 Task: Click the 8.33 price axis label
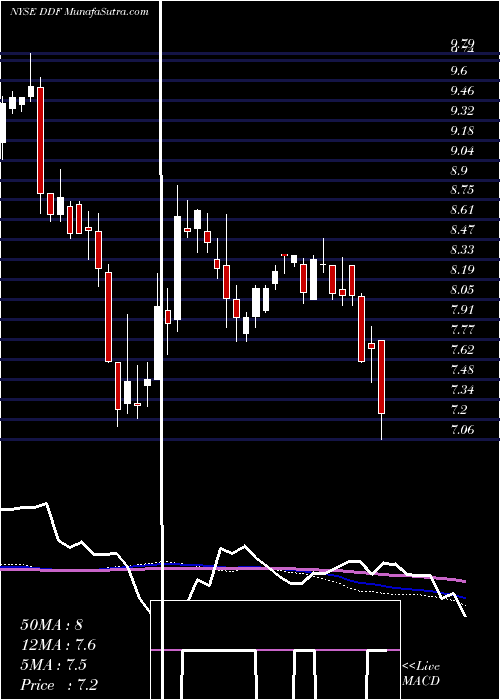[462, 250]
